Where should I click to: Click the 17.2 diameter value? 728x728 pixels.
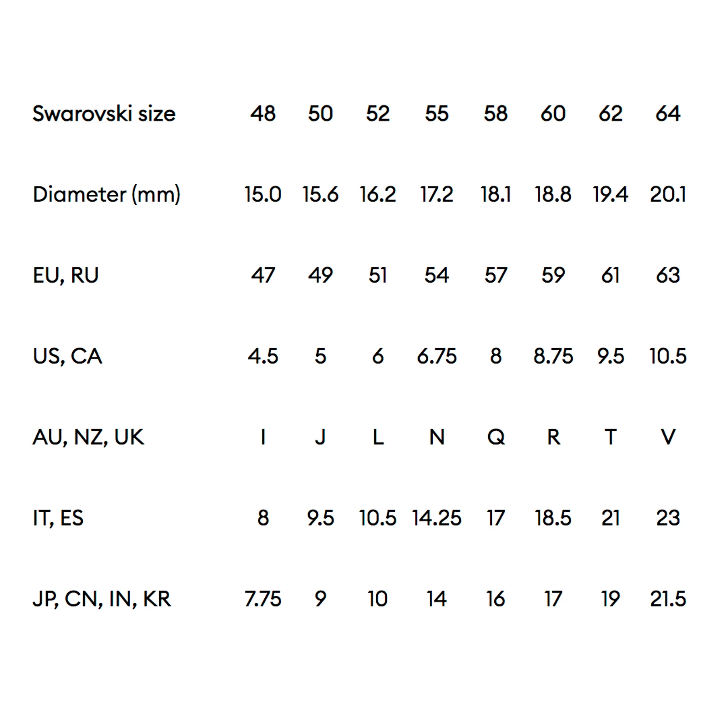[437, 195]
